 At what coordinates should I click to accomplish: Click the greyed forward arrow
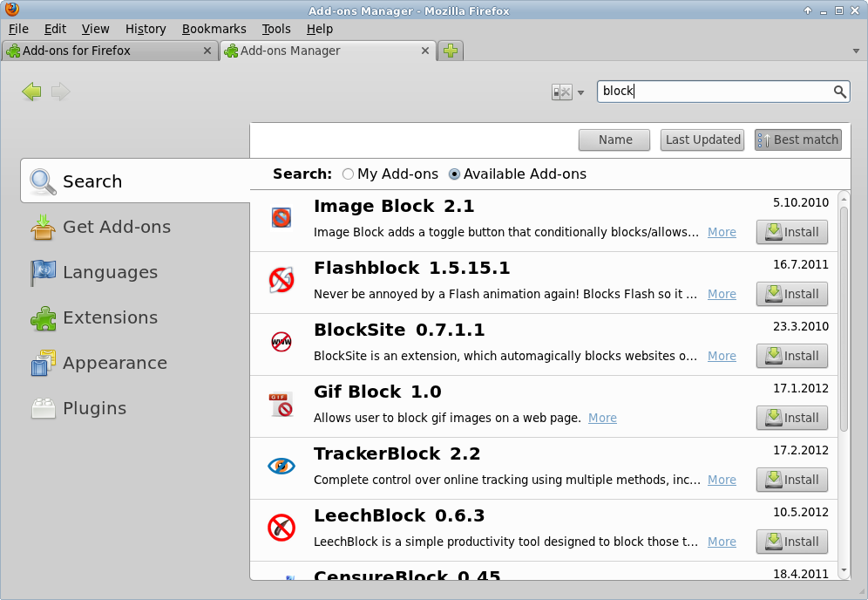[x=60, y=92]
